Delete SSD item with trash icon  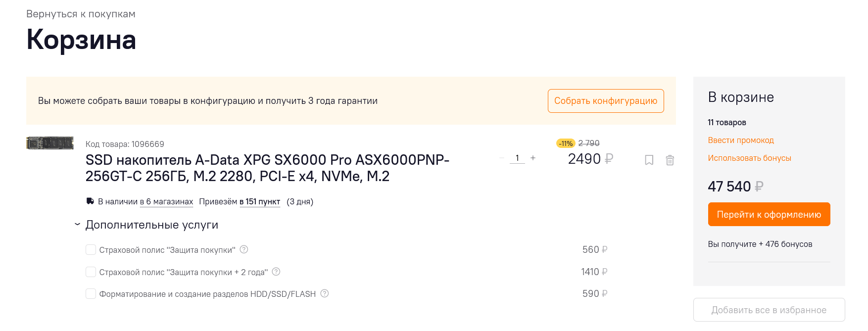pos(670,160)
